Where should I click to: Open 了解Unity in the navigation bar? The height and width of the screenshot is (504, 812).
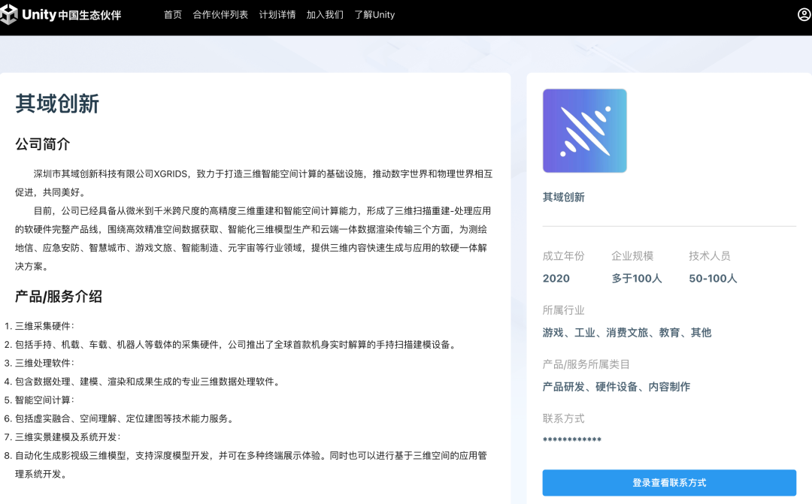374,15
